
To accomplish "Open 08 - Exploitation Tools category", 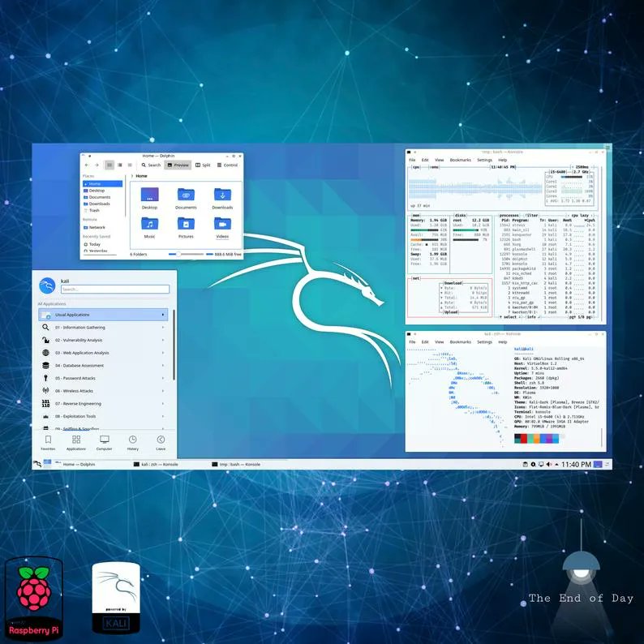I will pyautogui.click(x=103, y=416).
